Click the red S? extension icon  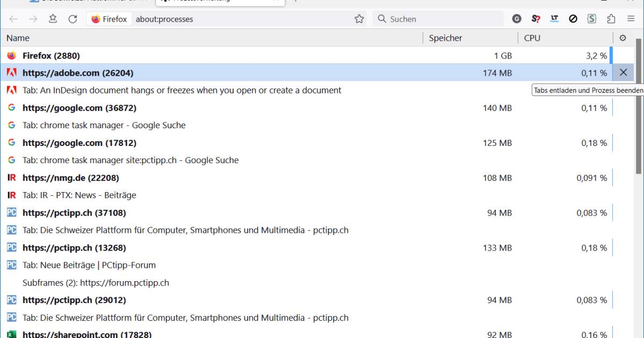[x=536, y=19]
